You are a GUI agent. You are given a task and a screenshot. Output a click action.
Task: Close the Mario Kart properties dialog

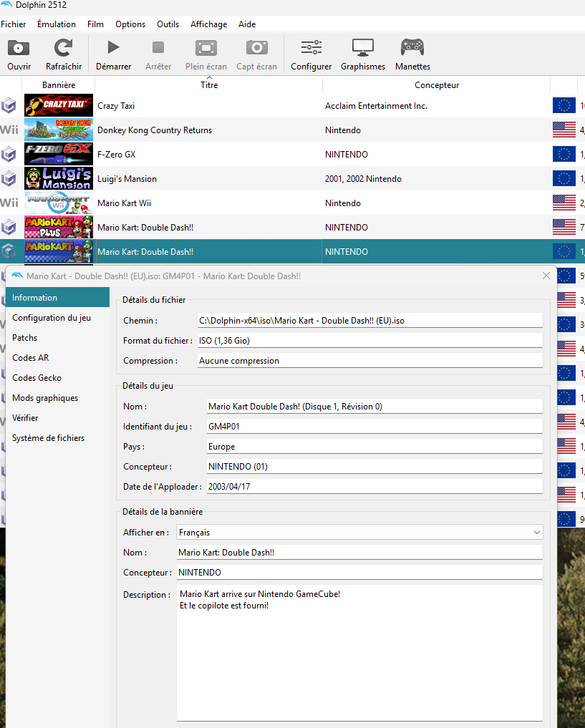point(546,276)
